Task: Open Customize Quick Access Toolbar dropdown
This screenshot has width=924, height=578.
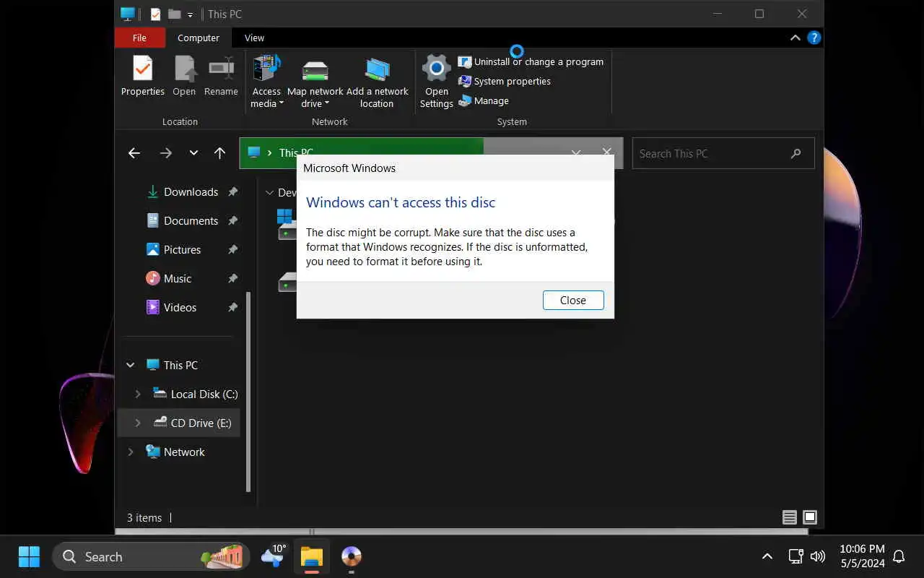Action: 191,14
